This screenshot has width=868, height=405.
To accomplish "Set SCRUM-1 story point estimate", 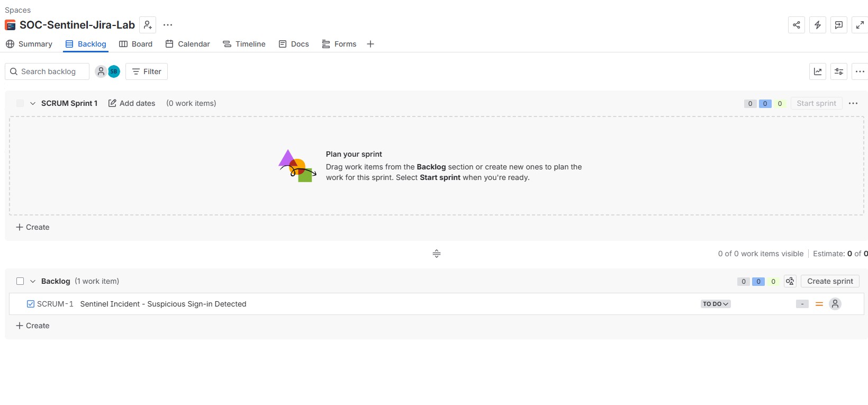I will tap(802, 304).
